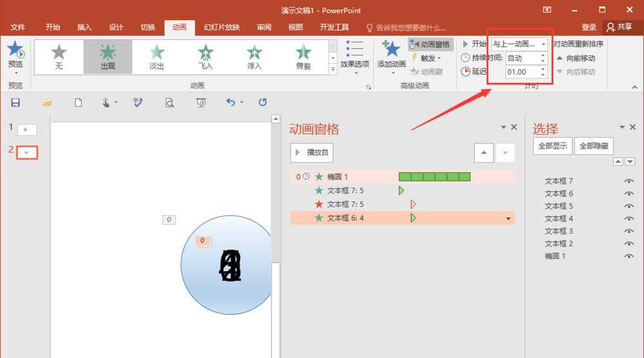Click the Open folder icon
This screenshot has width=644, height=358.
point(47,102)
